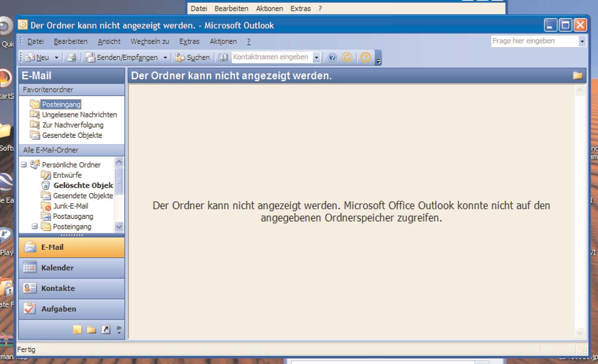
Task: Open Microsoft Office Outlook Hilfe question mark icon
Action: 333,57
